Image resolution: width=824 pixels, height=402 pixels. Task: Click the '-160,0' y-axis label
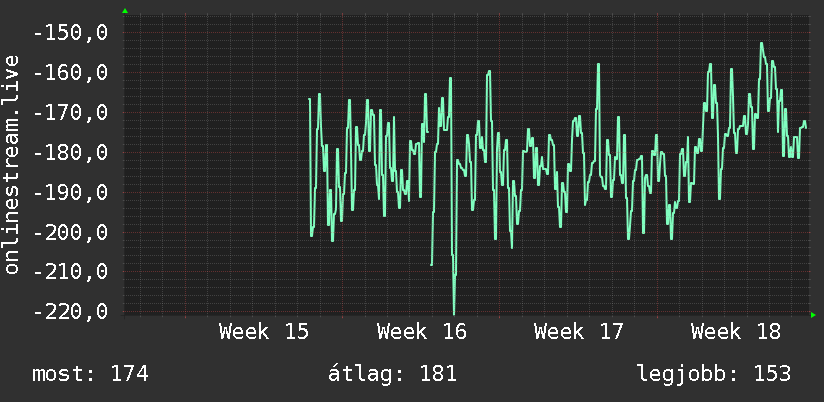coord(70,73)
